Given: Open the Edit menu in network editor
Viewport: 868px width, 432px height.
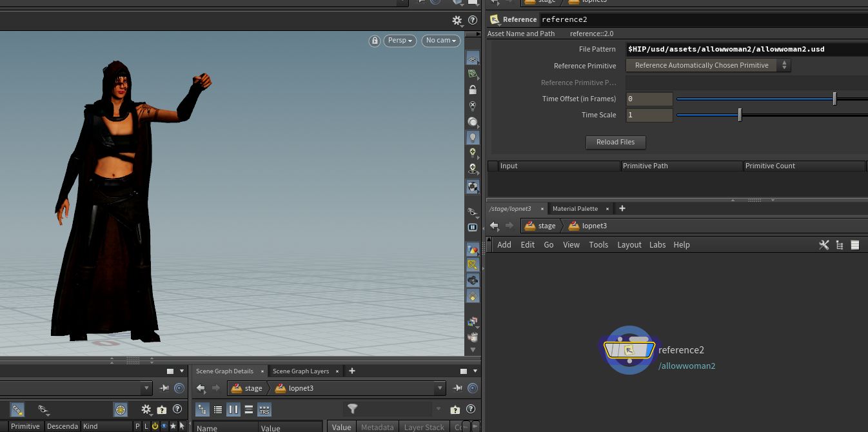Looking at the screenshot, I should (528, 245).
